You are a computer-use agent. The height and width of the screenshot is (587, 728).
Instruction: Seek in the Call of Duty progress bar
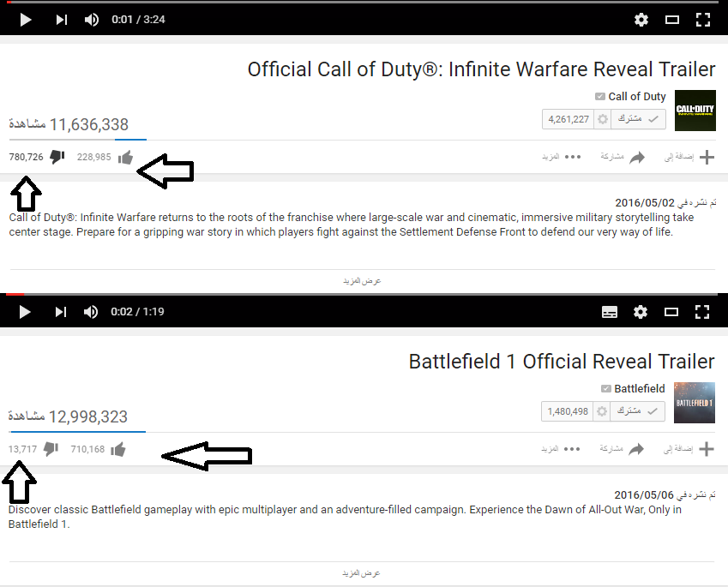(364, 3)
